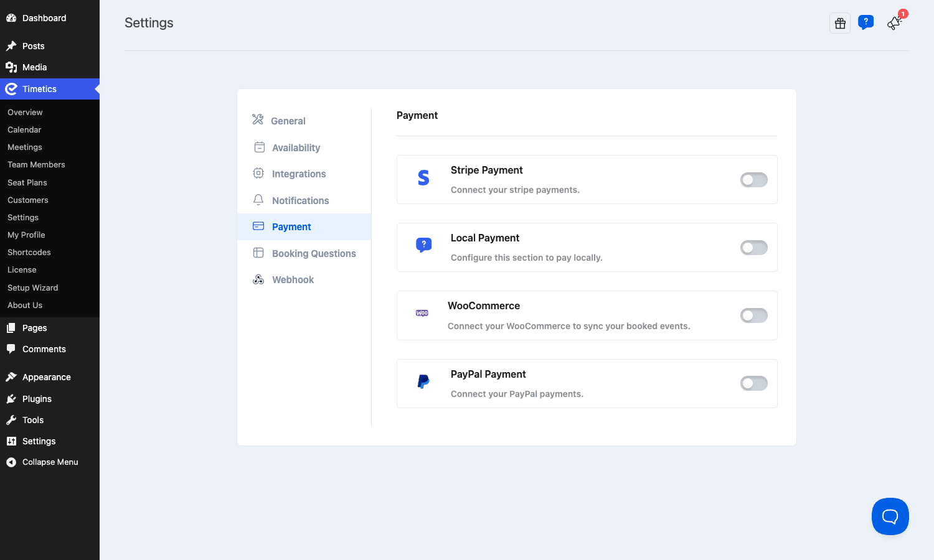Open My Profile page

coord(26,235)
